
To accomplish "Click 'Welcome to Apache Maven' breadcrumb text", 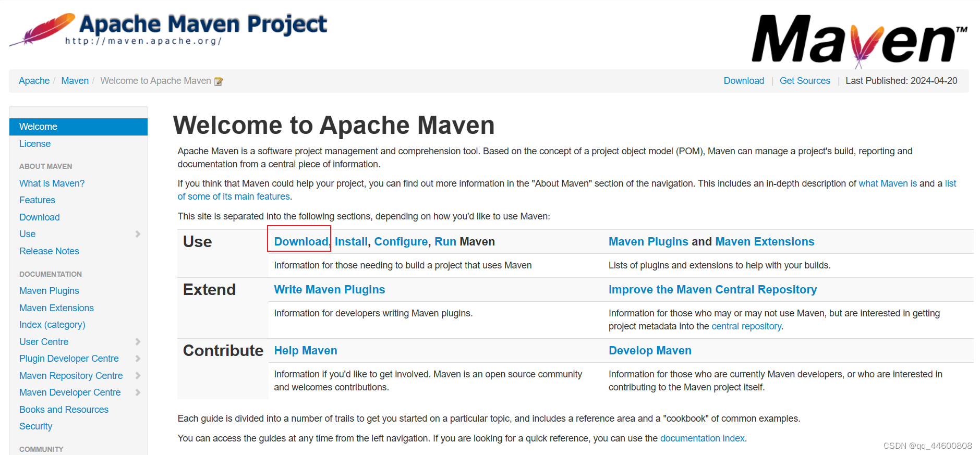I will (x=155, y=81).
